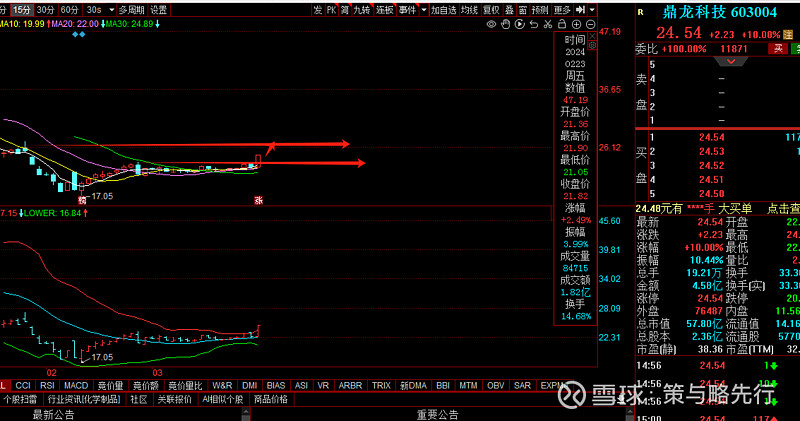Click the 涨 marker on the chart
Image resolution: width=800 pixels, height=421 pixels.
[259, 201]
